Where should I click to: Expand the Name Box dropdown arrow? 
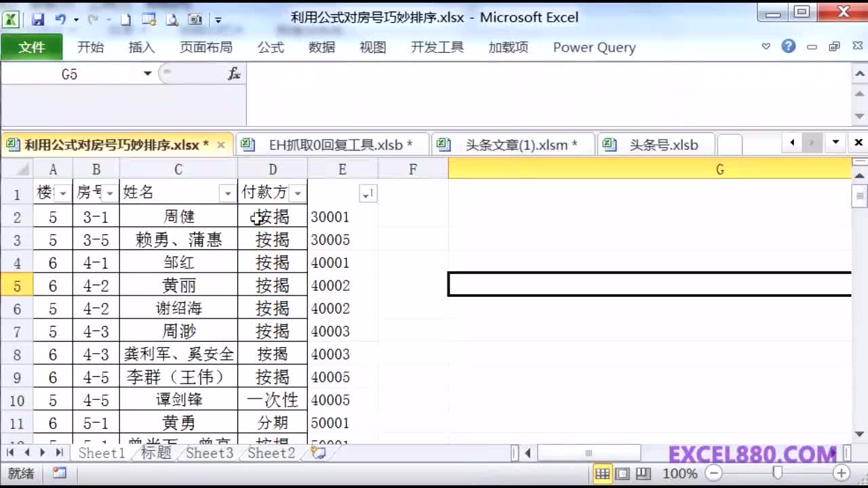(x=146, y=73)
